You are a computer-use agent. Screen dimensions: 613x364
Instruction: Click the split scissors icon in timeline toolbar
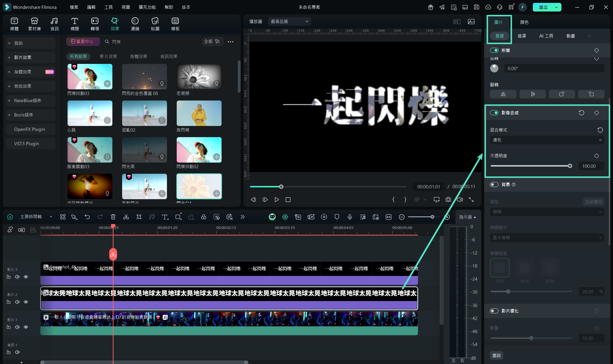(126, 217)
